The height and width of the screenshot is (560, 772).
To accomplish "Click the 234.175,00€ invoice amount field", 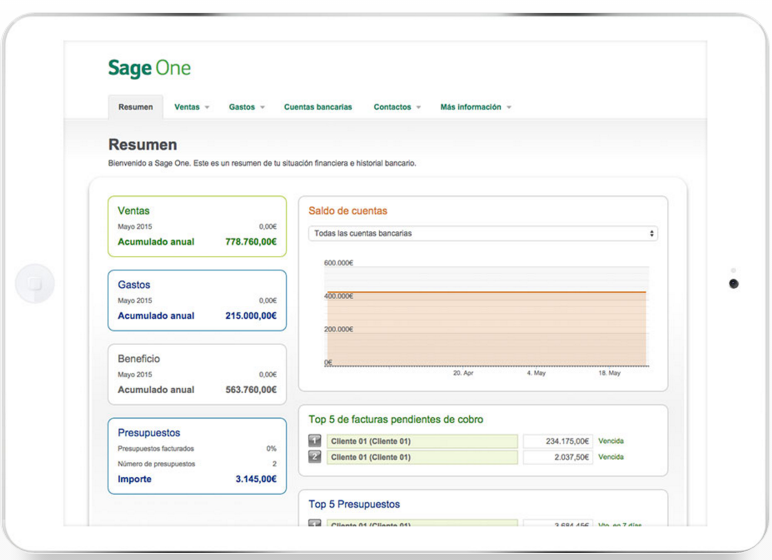I will pos(558,441).
